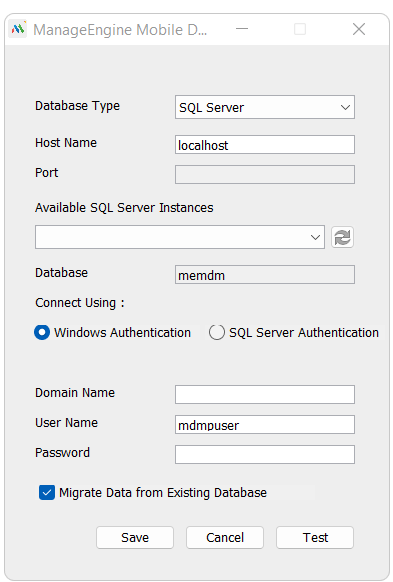Click the ManageEngine Mobile D... window title
The width and height of the screenshot is (393, 582).
click(120, 30)
